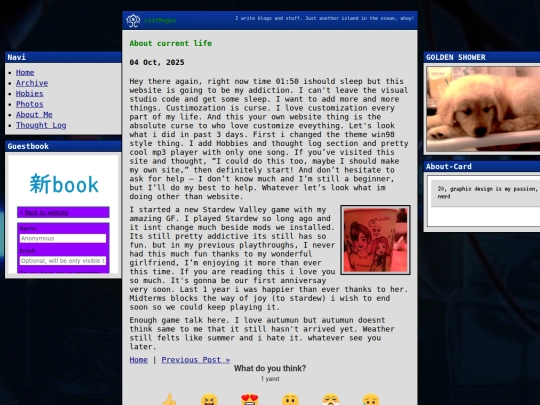Focus the guestbook Email input field

coord(63,261)
